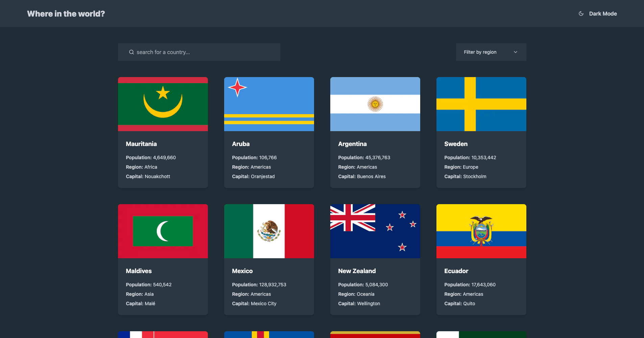Open the Mexico flag image
The height and width of the screenshot is (338, 644).
point(269,231)
